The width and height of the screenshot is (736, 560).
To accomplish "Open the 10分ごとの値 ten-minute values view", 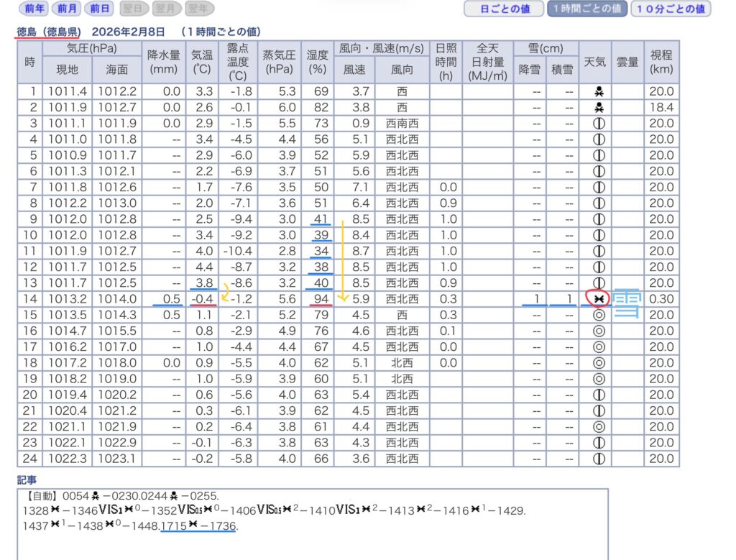I will 671,9.
